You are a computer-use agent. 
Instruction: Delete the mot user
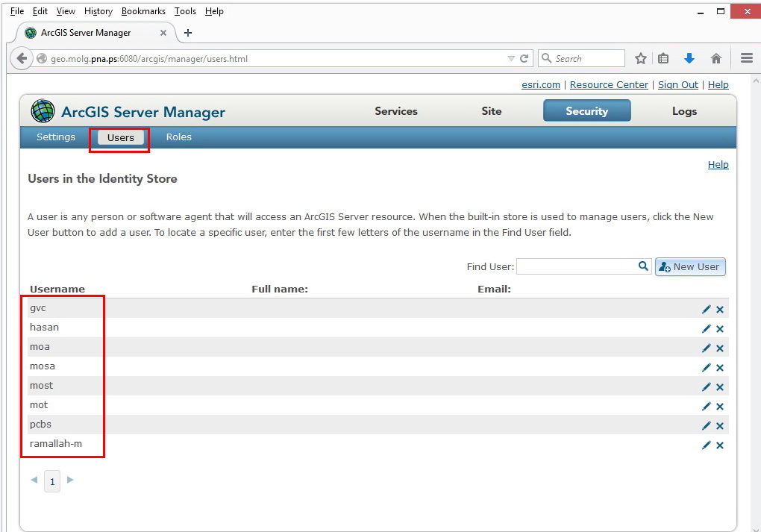(x=720, y=407)
